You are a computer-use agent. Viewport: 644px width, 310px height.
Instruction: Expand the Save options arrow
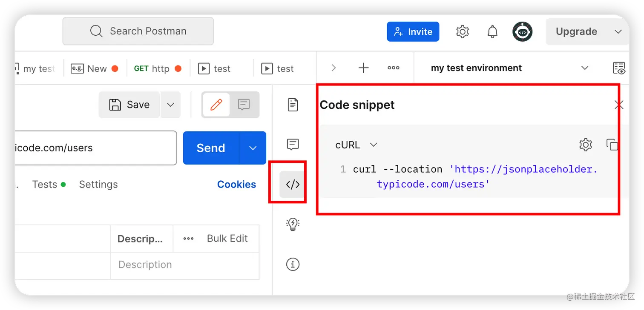(170, 105)
